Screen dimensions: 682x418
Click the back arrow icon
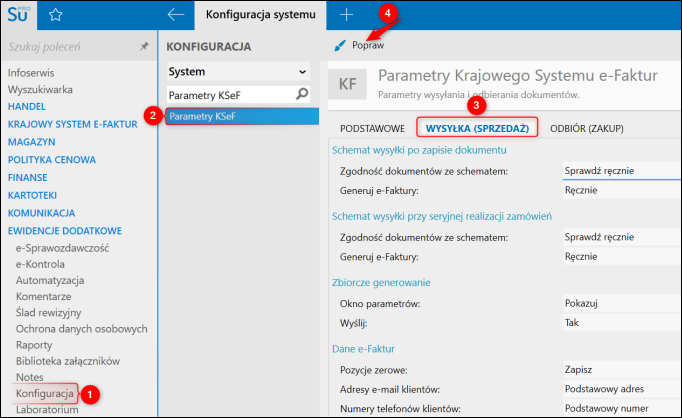176,15
